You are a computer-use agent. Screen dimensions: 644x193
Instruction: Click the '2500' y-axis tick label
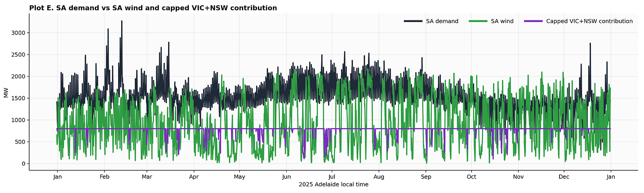pyautogui.click(x=19, y=55)
